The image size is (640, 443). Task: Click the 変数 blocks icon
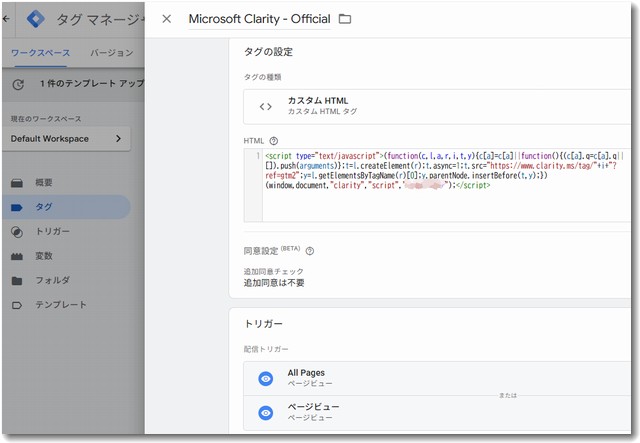pos(17,256)
